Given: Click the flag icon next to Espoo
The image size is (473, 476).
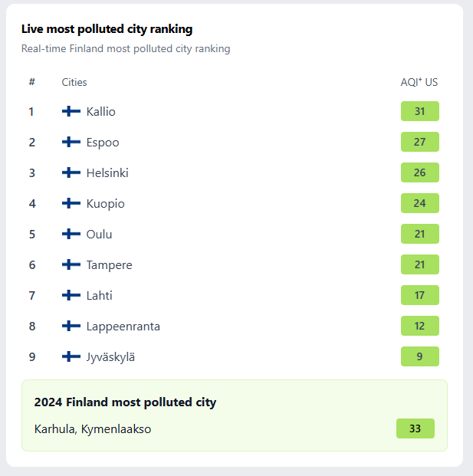Looking at the screenshot, I should (x=71, y=143).
